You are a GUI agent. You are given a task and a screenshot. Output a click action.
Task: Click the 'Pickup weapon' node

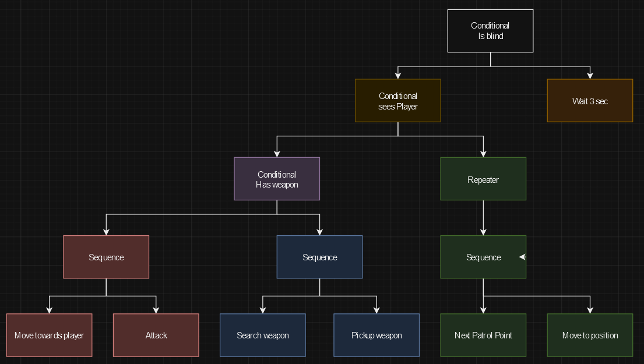(376, 335)
